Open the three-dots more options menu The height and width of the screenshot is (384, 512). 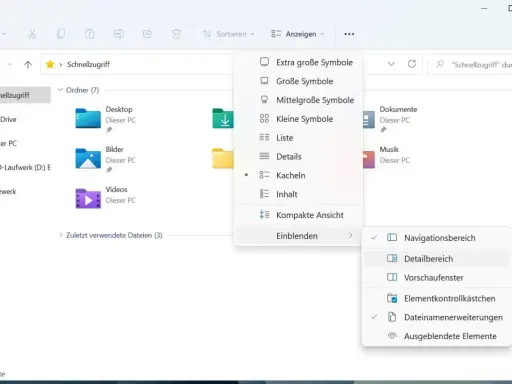(x=349, y=34)
